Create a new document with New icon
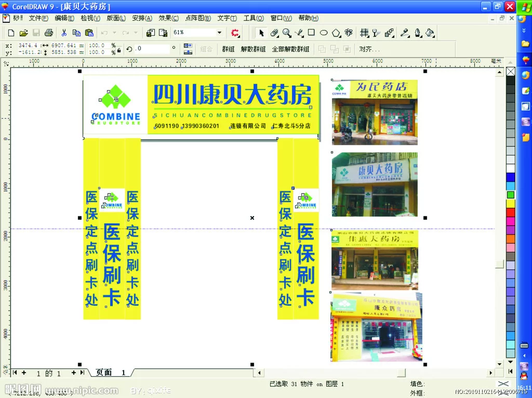The image size is (532, 398). click(x=11, y=33)
